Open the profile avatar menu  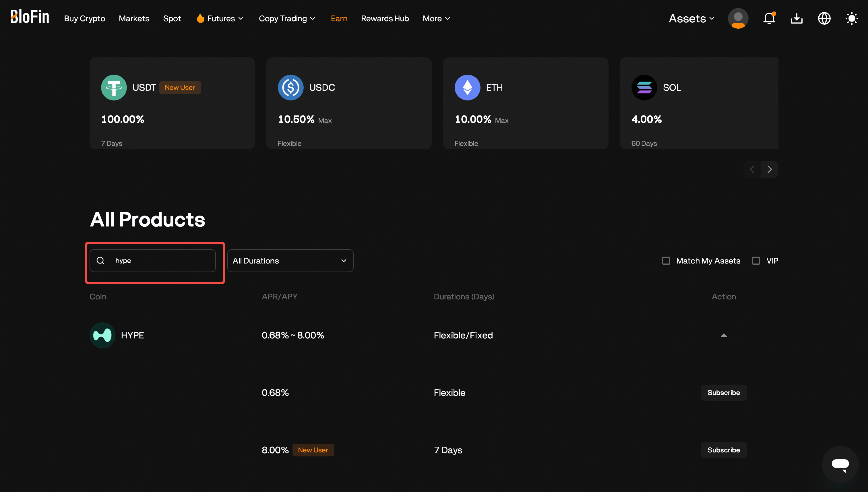coord(738,19)
